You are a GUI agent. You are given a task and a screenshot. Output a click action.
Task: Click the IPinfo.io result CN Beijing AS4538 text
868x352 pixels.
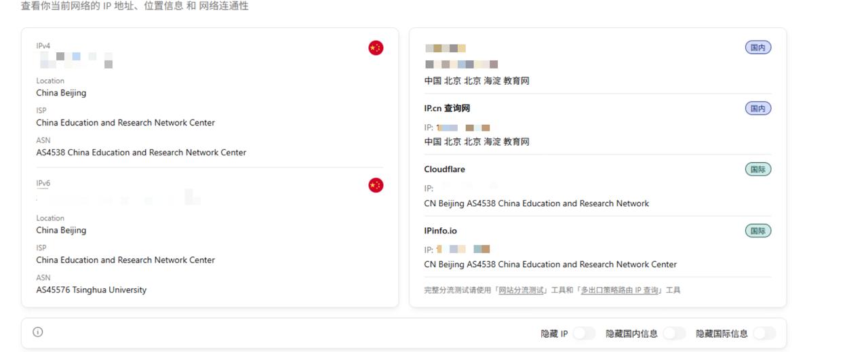click(551, 265)
